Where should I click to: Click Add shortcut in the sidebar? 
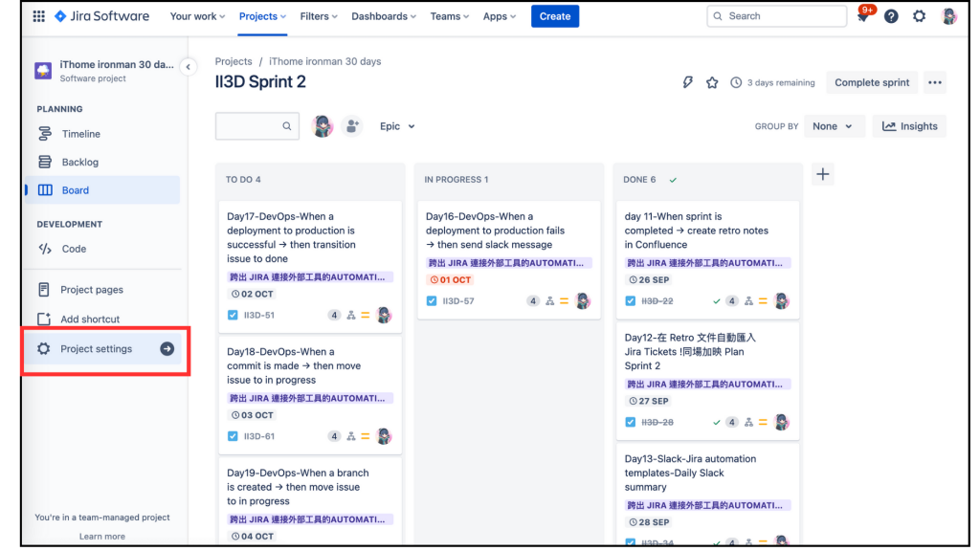[102, 319]
